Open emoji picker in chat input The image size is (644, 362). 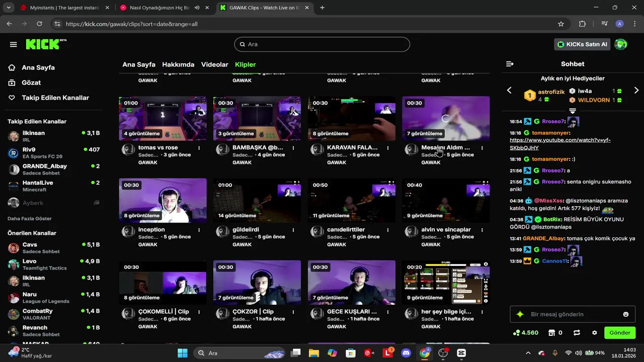click(x=626, y=314)
